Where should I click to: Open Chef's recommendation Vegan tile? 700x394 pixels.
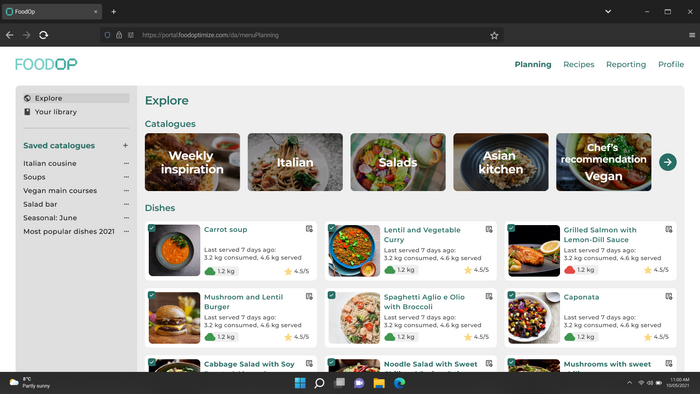(x=604, y=162)
